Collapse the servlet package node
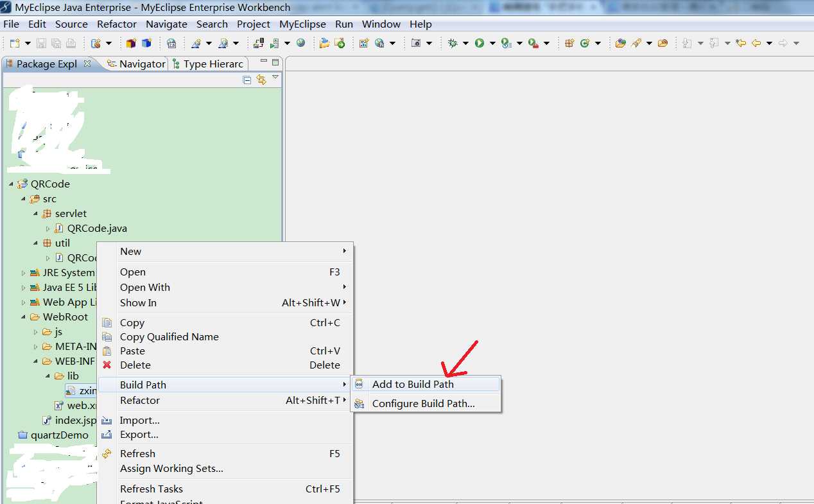 pos(36,214)
